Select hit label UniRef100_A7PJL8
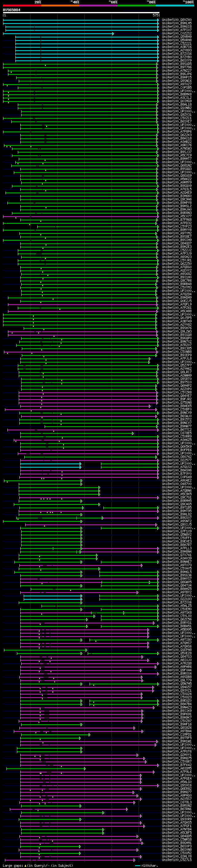Viewport: 197px width, 868px height. tap(177, 359)
